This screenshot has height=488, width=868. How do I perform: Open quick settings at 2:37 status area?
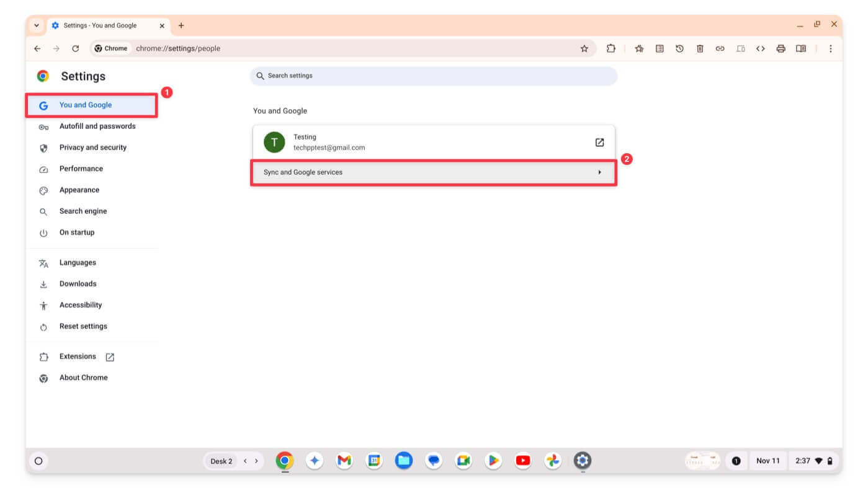pos(813,461)
